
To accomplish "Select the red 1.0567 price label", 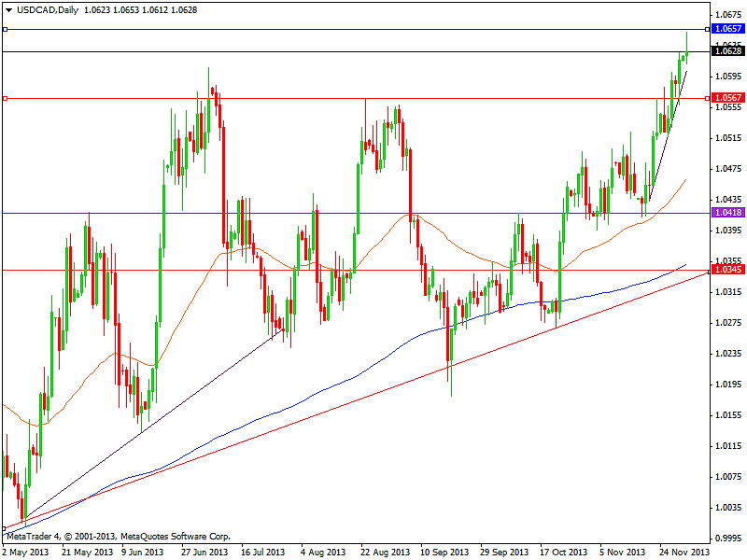I will 727,98.
